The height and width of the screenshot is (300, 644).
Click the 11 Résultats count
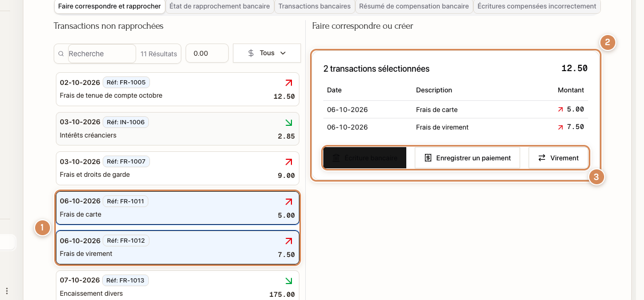click(x=159, y=54)
